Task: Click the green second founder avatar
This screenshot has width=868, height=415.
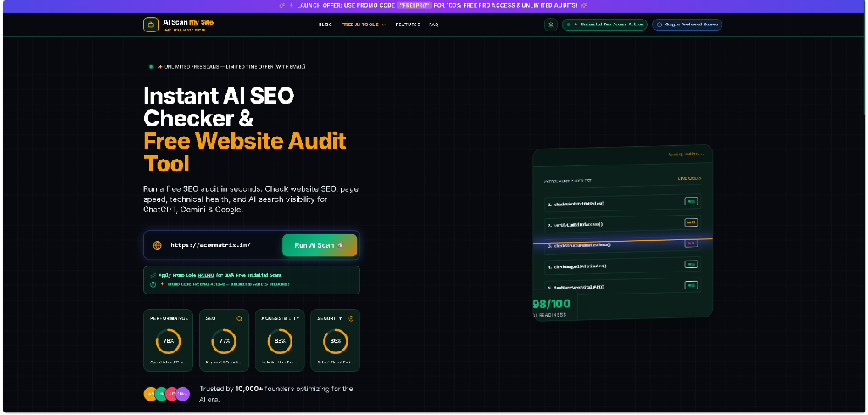Action: click(x=161, y=394)
